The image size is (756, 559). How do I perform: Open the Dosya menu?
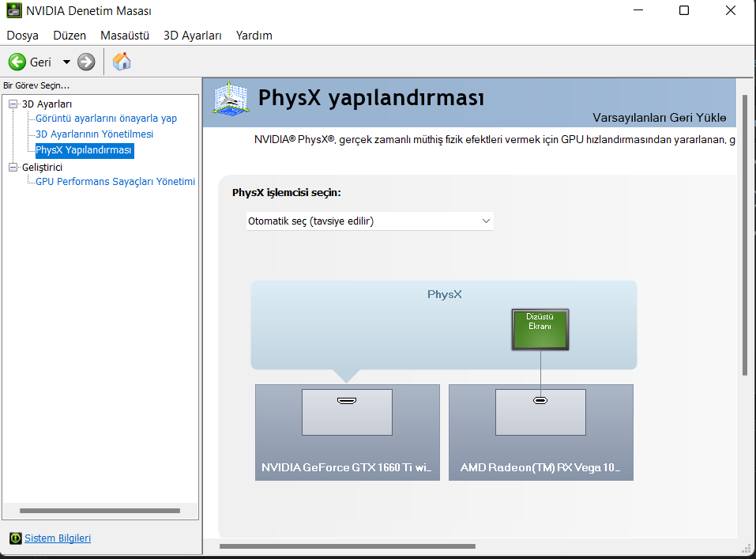click(23, 36)
